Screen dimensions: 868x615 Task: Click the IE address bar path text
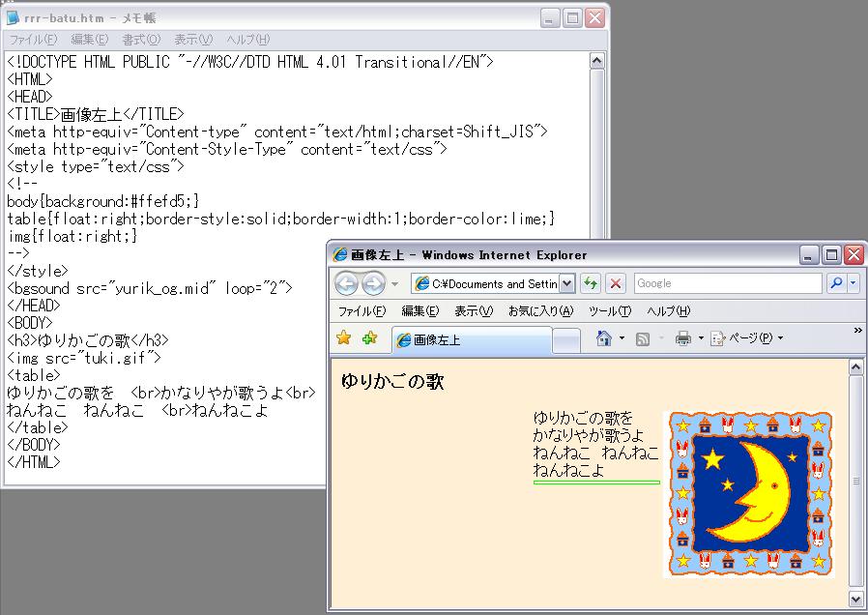click(494, 284)
